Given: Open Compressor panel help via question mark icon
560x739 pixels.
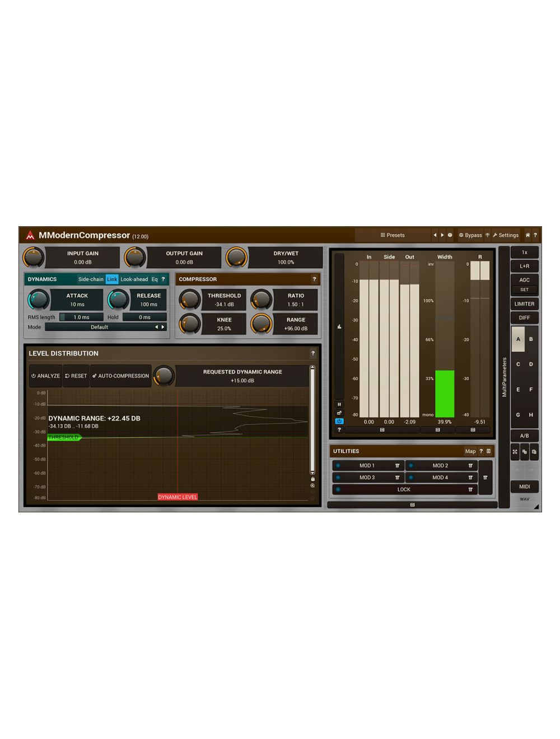Looking at the screenshot, I should [x=314, y=279].
